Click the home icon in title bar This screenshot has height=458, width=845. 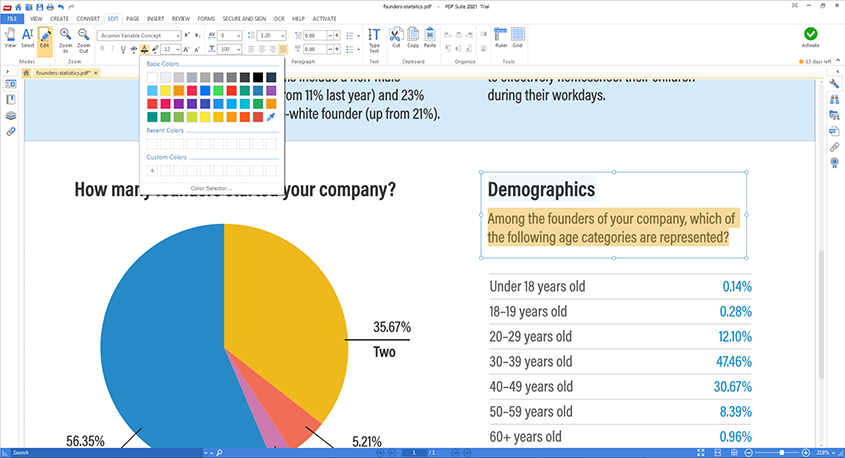coord(18,7)
